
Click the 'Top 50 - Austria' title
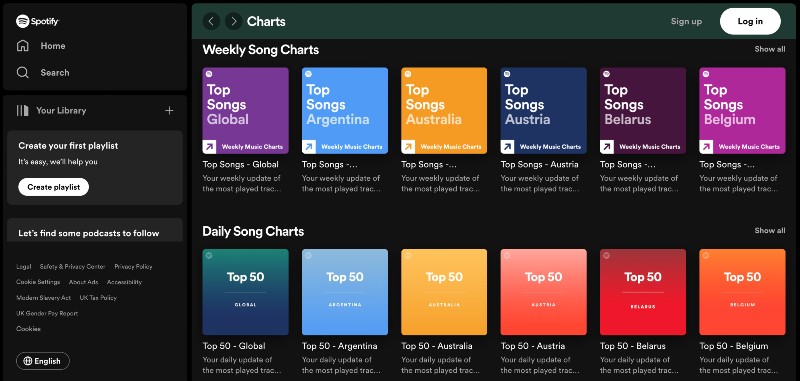point(533,346)
